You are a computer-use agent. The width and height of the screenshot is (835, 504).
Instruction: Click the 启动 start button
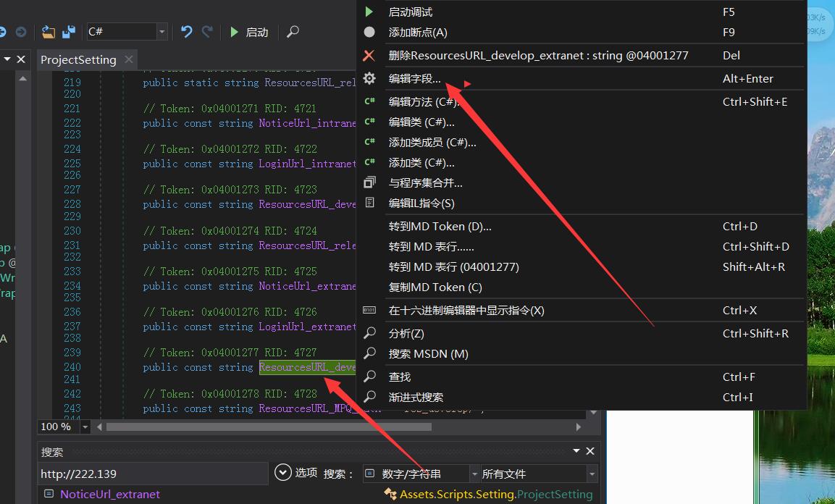(250, 32)
